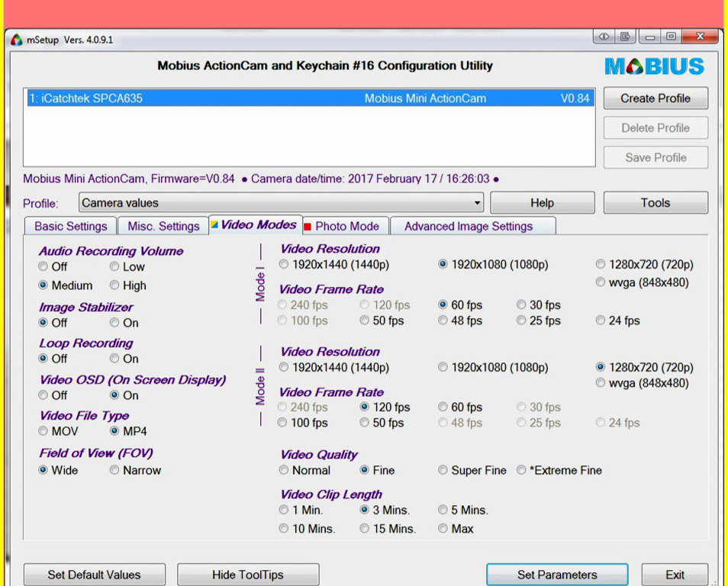Click the colored icon on Video Modes tab

click(214, 225)
